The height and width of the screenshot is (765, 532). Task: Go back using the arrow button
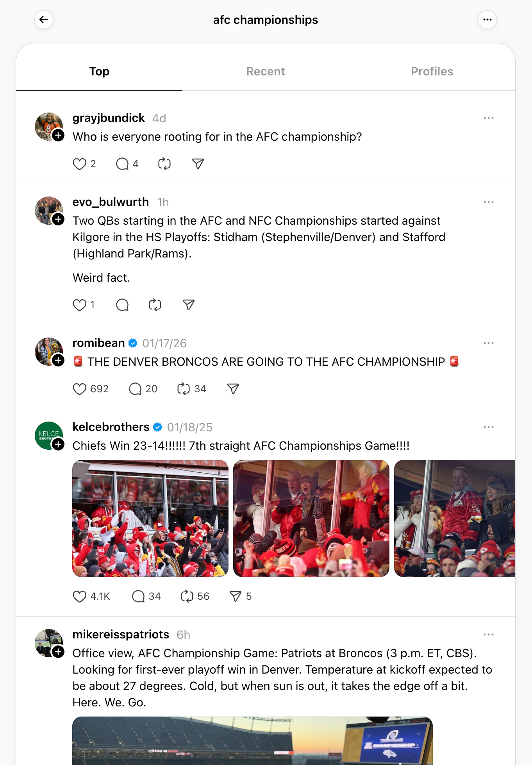coord(44,20)
